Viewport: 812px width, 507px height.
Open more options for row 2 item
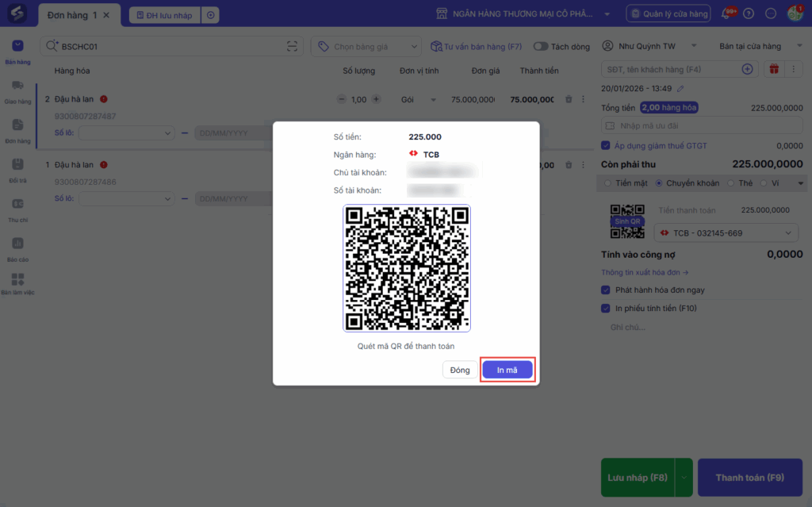583,99
